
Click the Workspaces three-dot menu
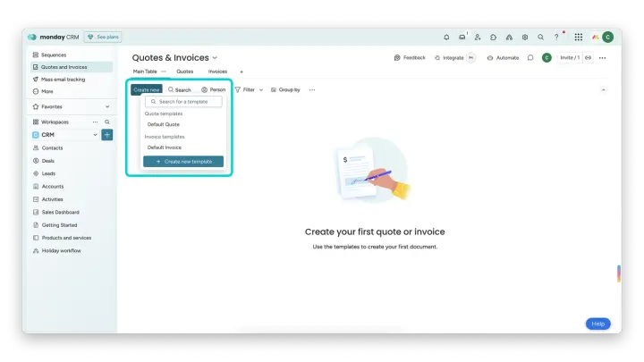[96, 122]
